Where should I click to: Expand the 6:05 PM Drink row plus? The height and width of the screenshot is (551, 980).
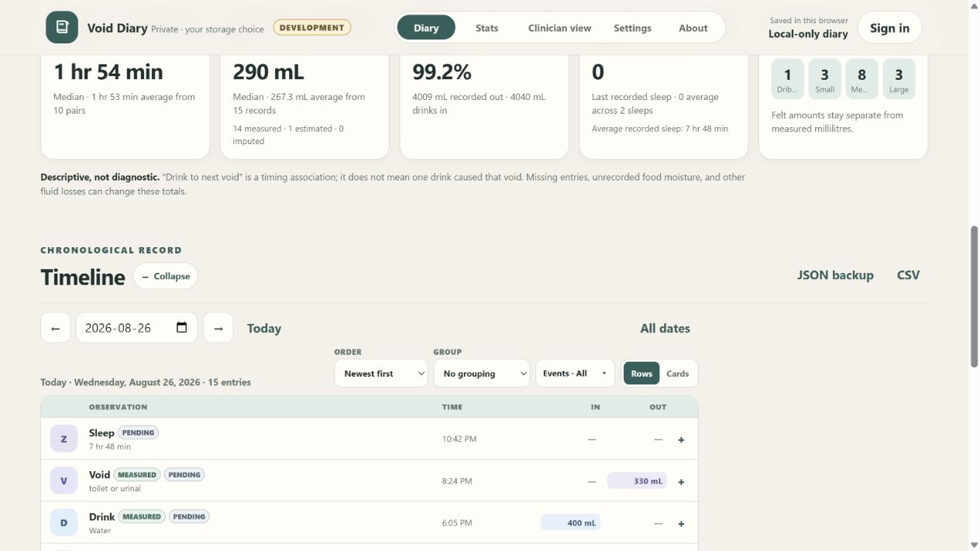coord(682,523)
